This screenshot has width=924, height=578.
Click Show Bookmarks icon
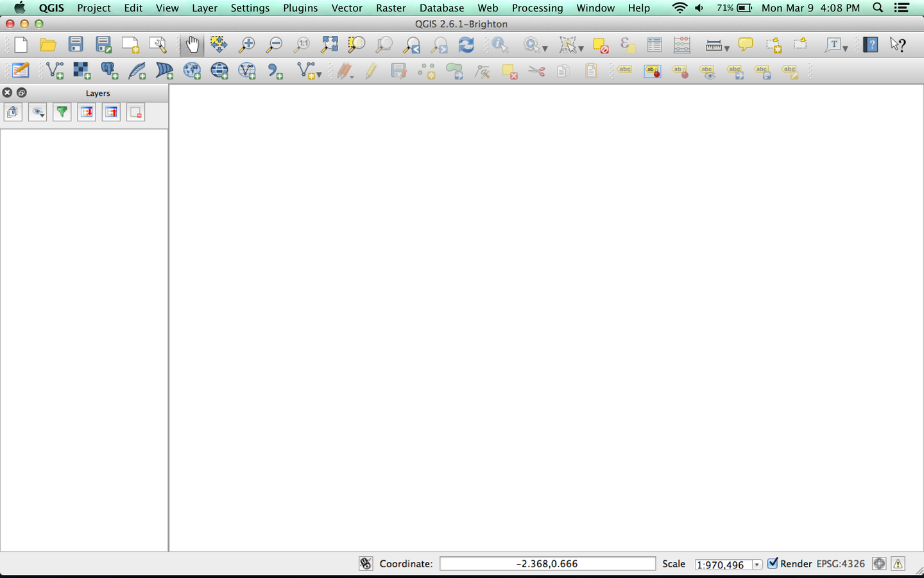(x=800, y=45)
